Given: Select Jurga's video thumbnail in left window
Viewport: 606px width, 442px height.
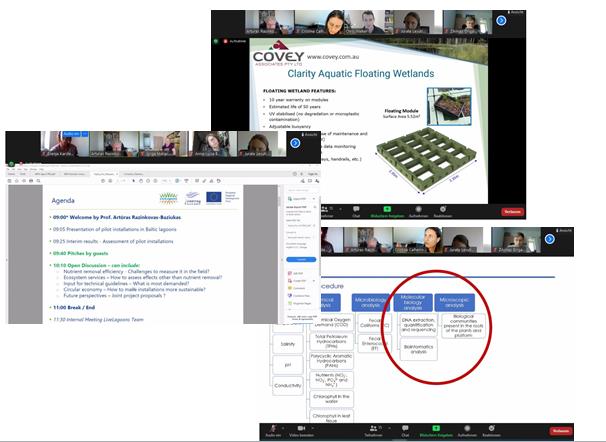Looking at the screenshot, I should (164, 143).
